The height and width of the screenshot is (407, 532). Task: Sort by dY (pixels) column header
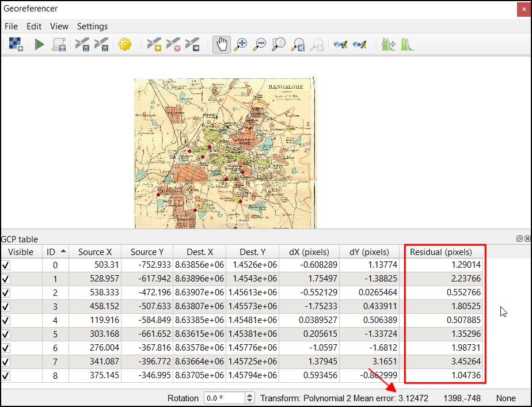(x=369, y=252)
